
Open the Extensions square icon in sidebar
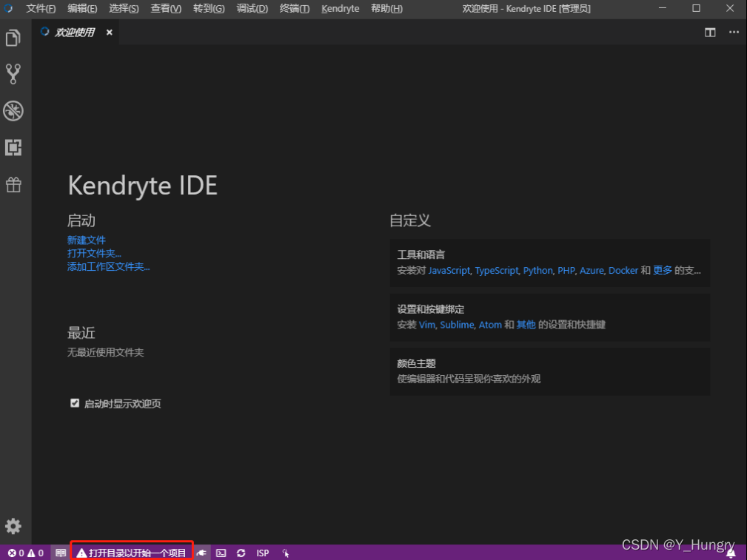(x=13, y=148)
